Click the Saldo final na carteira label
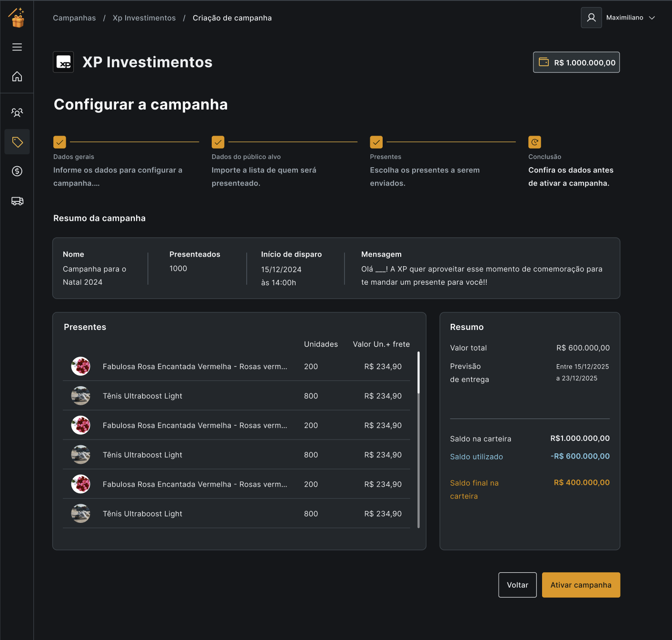The height and width of the screenshot is (640, 672). click(474, 490)
